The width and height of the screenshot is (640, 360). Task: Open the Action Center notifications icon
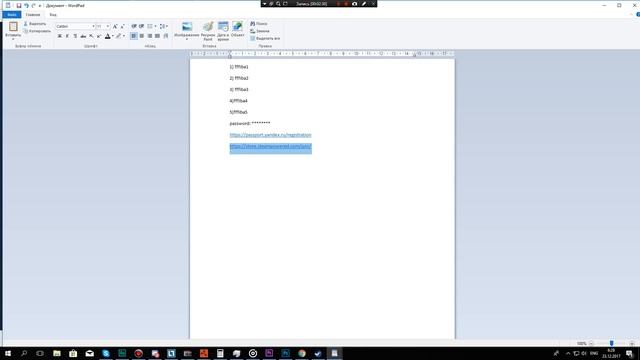pyautogui.click(x=629, y=353)
